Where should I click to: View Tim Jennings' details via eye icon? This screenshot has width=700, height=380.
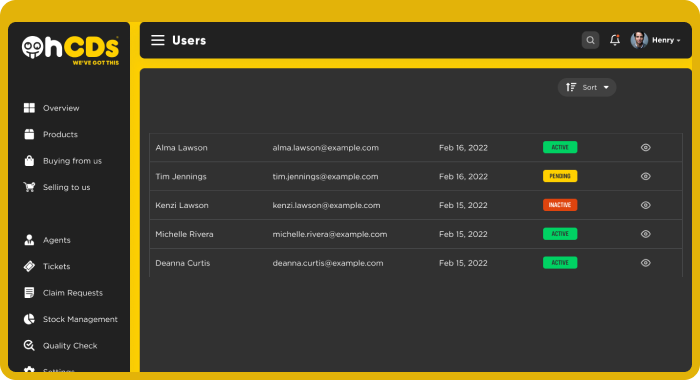point(646,176)
